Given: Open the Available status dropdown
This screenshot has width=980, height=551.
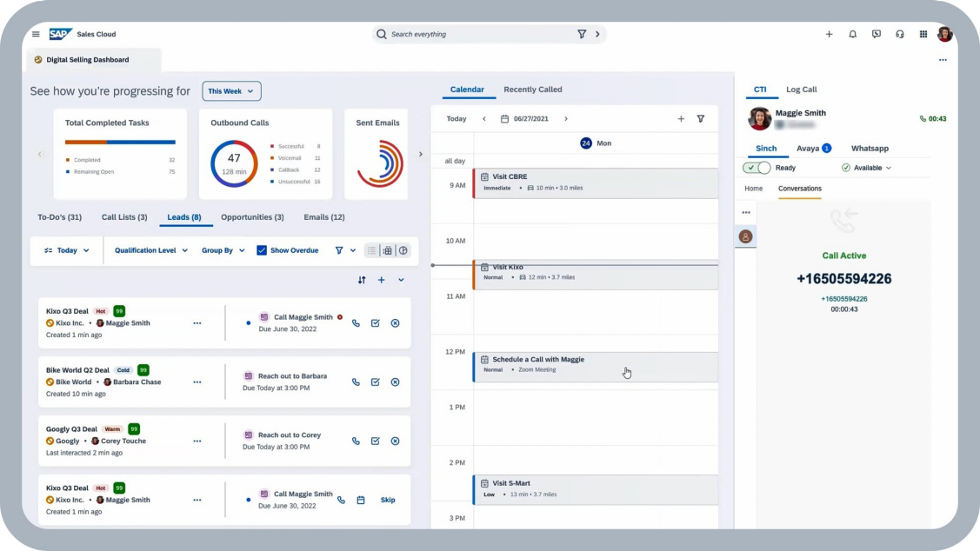Looking at the screenshot, I should coord(866,168).
